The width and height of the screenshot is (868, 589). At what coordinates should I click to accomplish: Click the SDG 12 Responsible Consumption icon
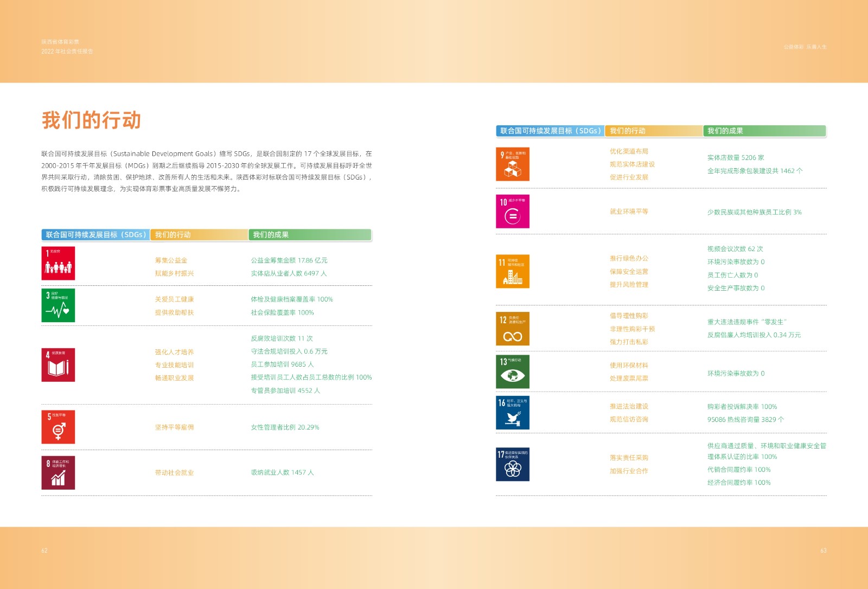point(513,329)
